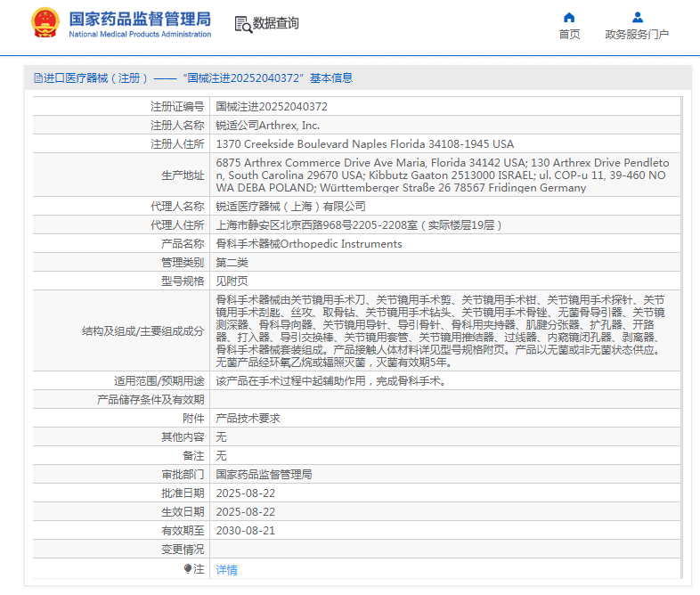Click the 型号规格 label
The width and height of the screenshot is (700, 595).
pyautogui.click(x=183, y=281)
